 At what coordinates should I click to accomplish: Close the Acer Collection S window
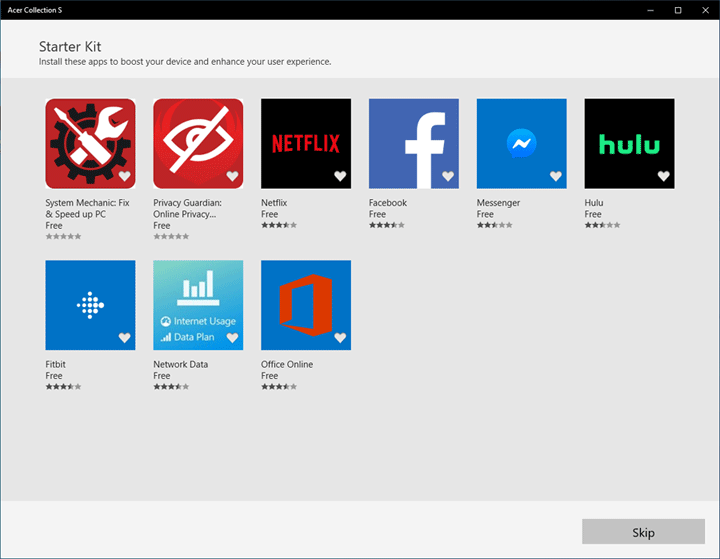(705, 10)
